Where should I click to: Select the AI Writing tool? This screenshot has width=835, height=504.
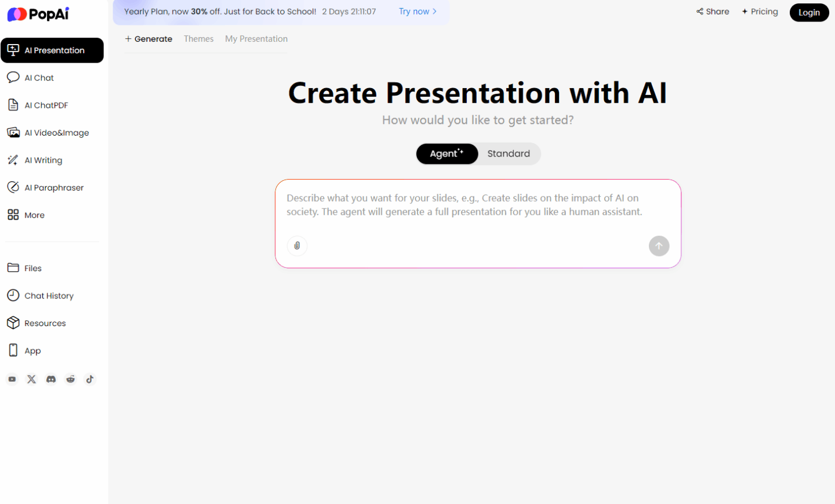[42, 160]
